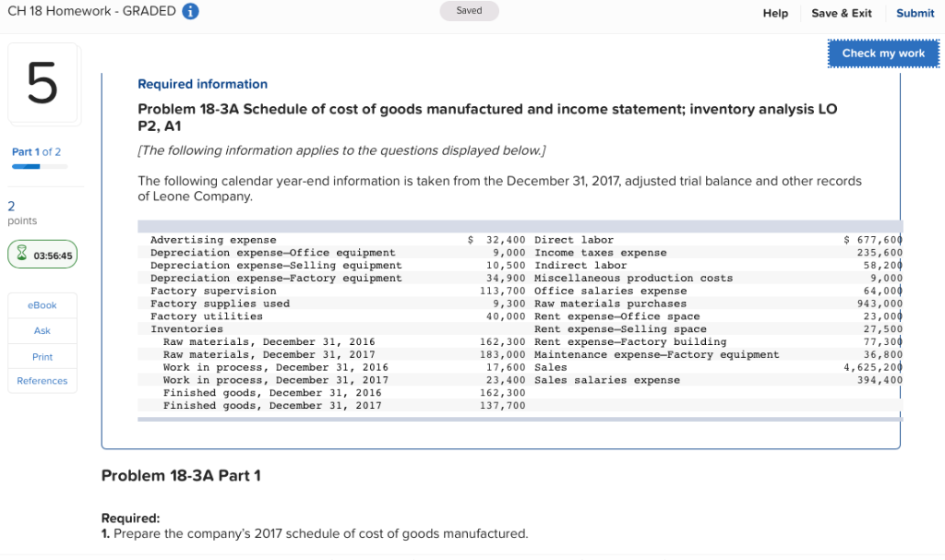Open the Print option in the sidebar
The width and height of the screenshot is (945, 560).
click(42, 356)
